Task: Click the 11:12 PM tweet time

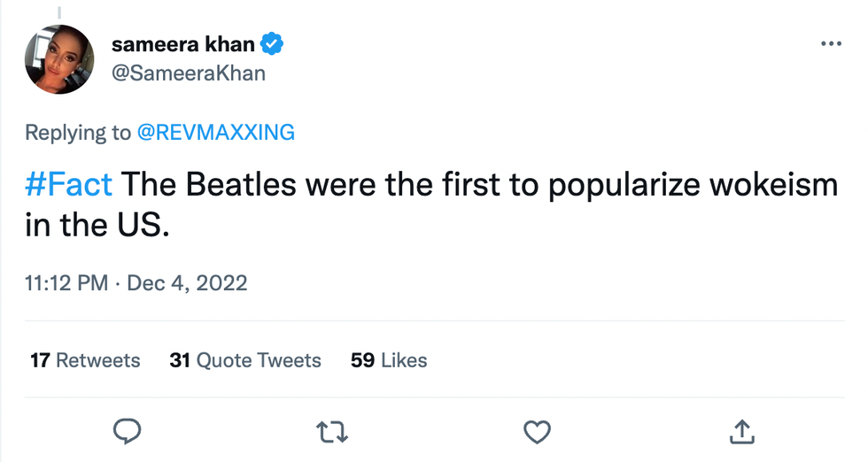Action: pos(66,283)
